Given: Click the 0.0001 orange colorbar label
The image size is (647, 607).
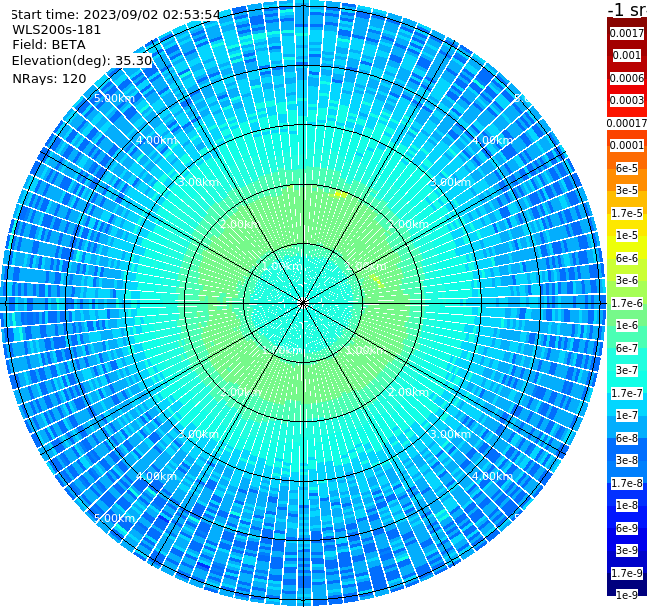Looking at the screenshot, I should tap(627, 145).
